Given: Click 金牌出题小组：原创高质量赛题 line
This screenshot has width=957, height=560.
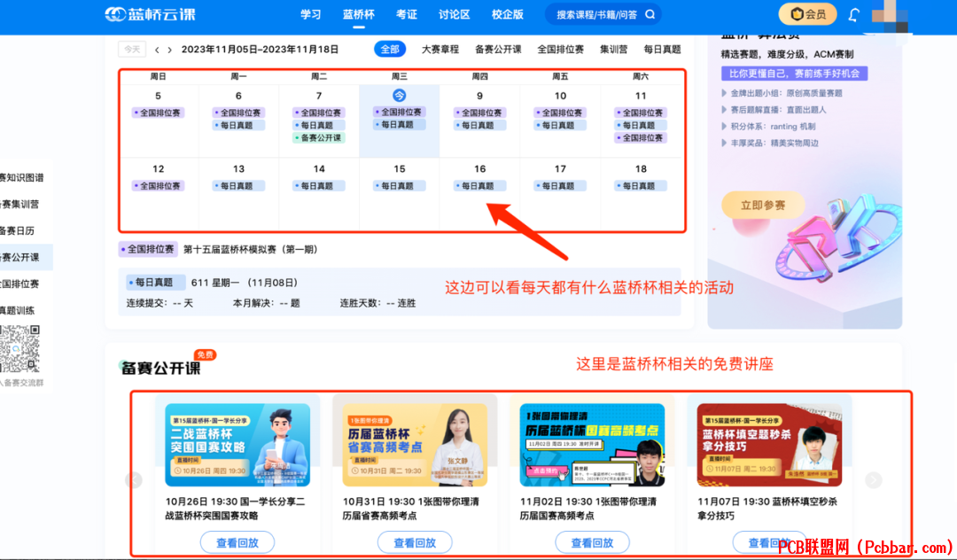Looking at the screenshot, I should pos(782,93).
